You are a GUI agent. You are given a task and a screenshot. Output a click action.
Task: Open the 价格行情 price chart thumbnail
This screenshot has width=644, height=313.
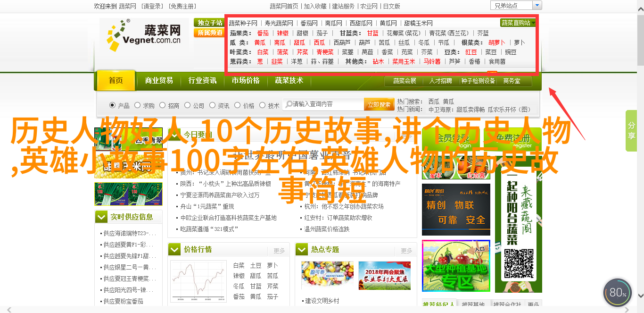(198, 282)
